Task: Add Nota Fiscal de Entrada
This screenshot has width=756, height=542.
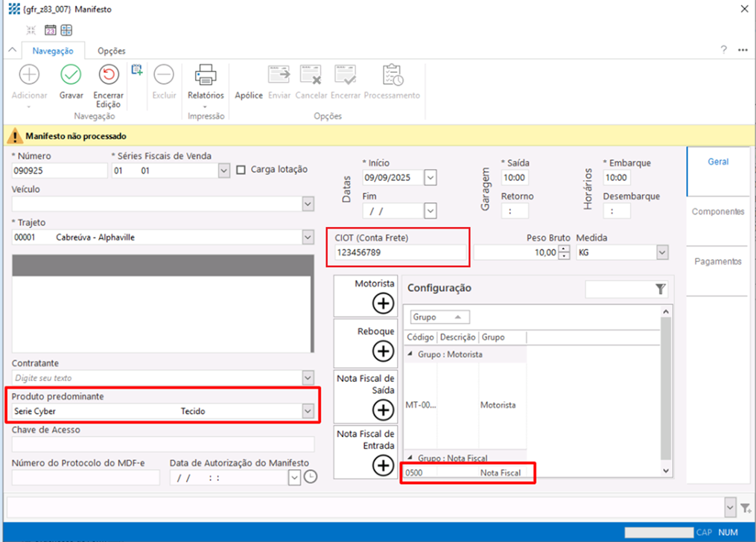Action: 383,465
